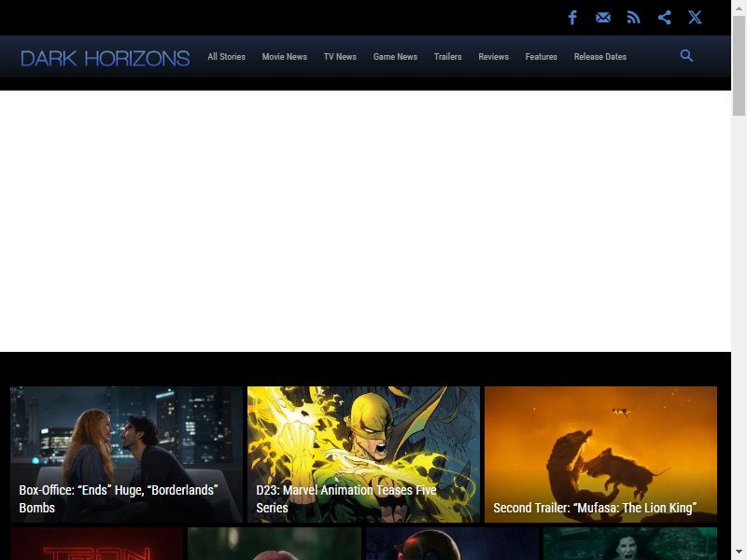This screenshot has height=560, width=747.
Task: Go to the Trailers section
Action: tap(448, 57)
